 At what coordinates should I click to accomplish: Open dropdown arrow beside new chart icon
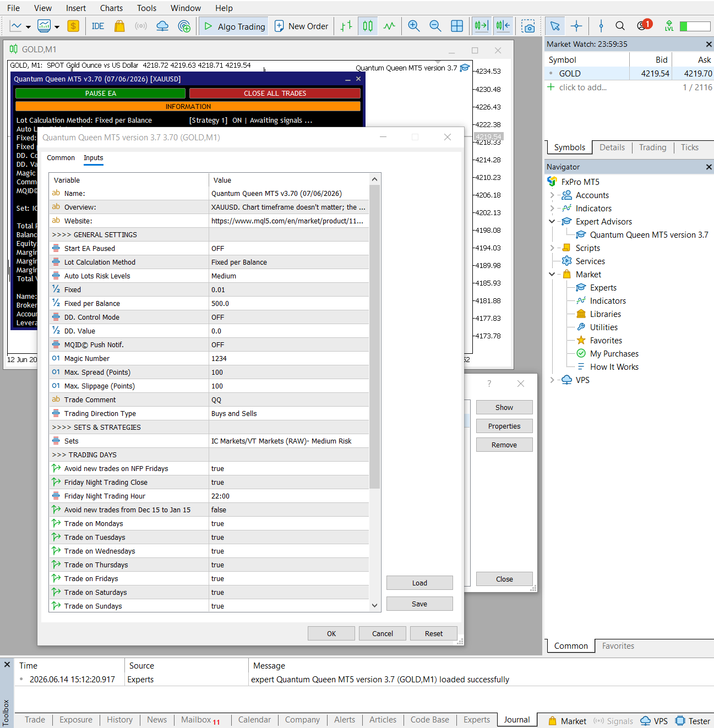[28, 27]
